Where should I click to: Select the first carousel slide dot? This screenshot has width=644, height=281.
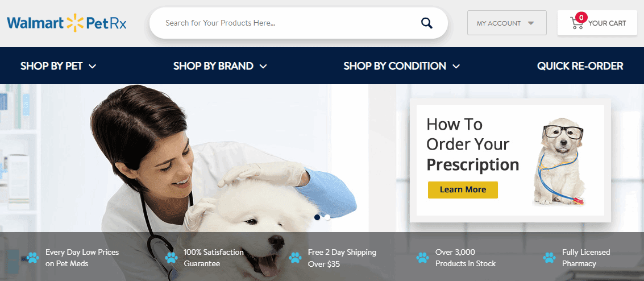coord(317,217)
